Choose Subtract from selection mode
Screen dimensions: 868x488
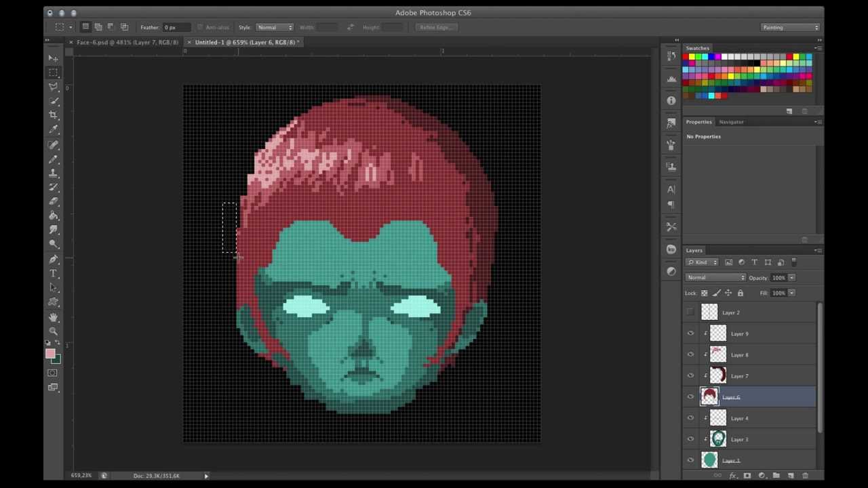(x=111, y=27)
